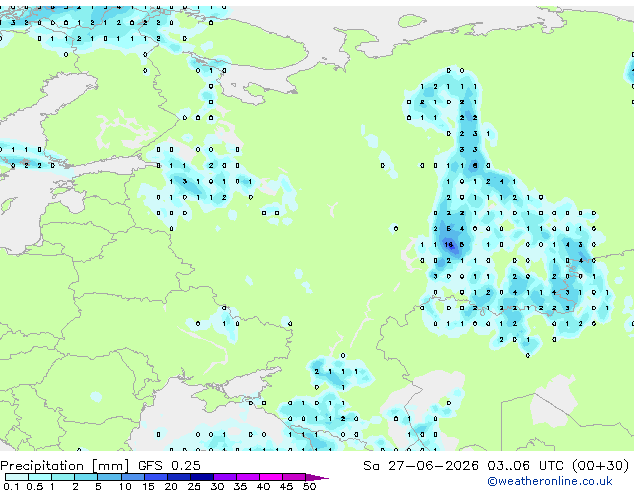Click the '0.1' legend scale label
The width and height of the screenshot is (634, 490).
point(11,486)
